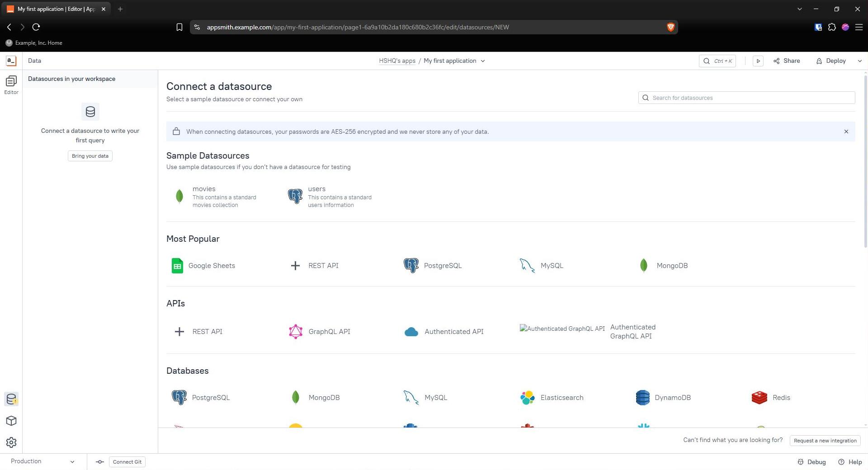The height and width of the screenshot is (470, 868).
Task: Select the Redis icon
Action: click(759, 398)
